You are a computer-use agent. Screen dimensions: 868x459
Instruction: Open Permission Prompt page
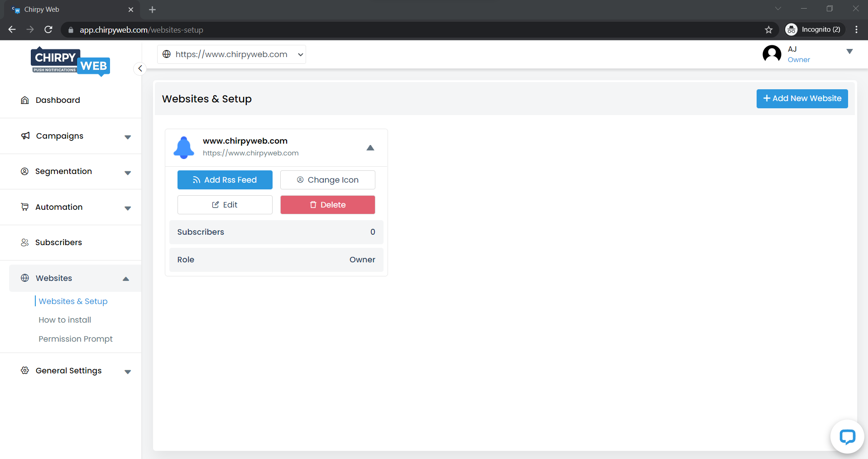tap(76, 339)
